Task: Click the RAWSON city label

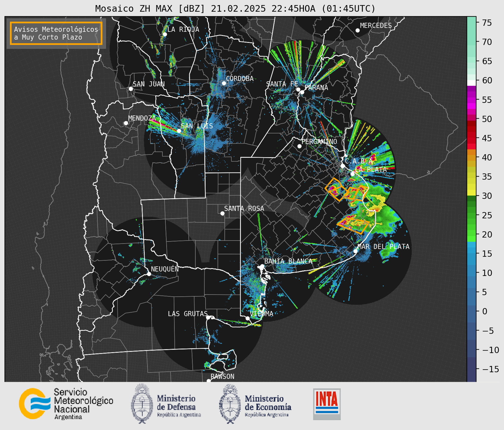Action: coord(222,376)
